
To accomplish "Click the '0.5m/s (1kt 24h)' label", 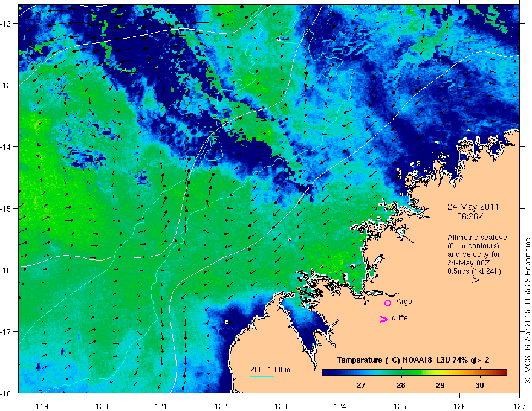I will pyautogui.click(x=474, y=271).
